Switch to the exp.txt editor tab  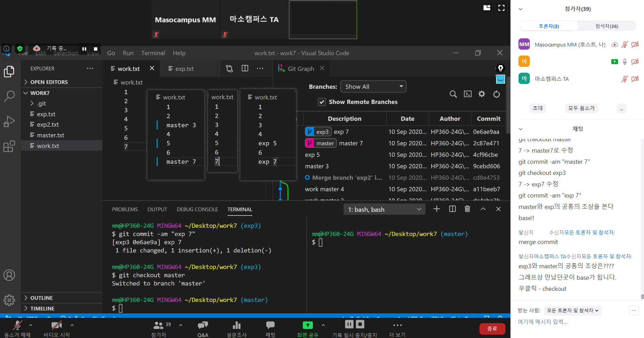tap(184, 69)
